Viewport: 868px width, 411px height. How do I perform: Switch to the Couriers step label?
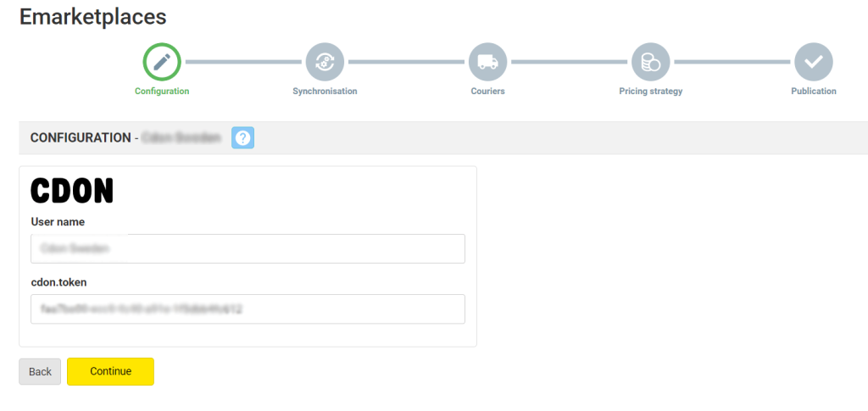tap(487, 92)
